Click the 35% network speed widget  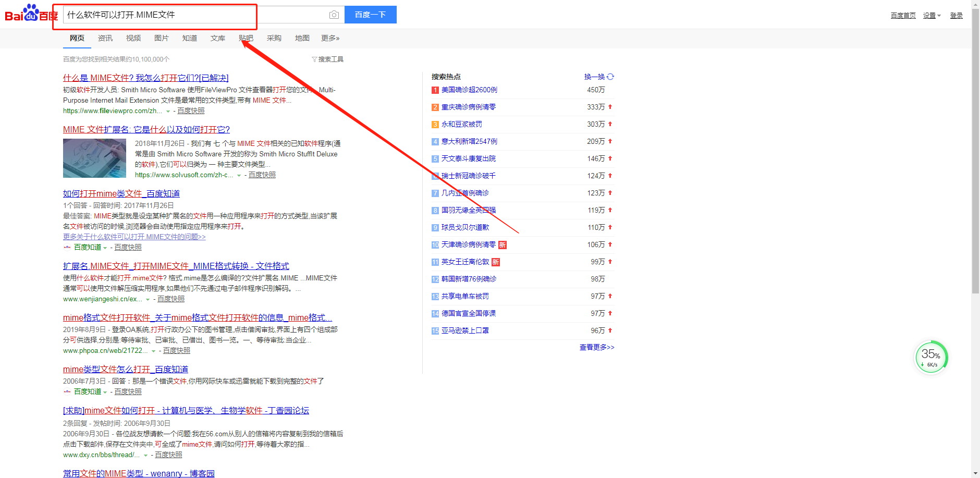point(931,358)
